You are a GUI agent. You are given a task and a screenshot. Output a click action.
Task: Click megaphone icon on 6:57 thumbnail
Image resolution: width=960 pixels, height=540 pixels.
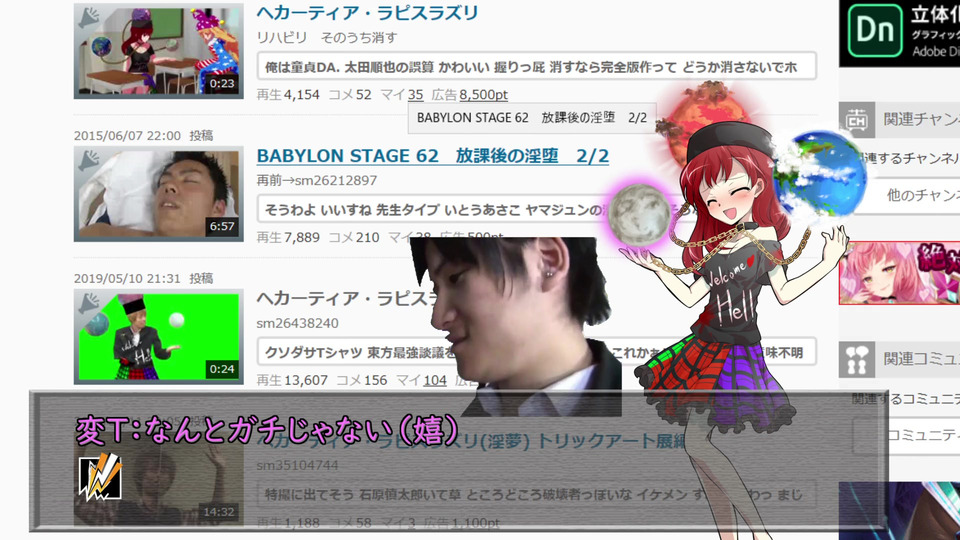pyautogui.click(x=89, y=160)
